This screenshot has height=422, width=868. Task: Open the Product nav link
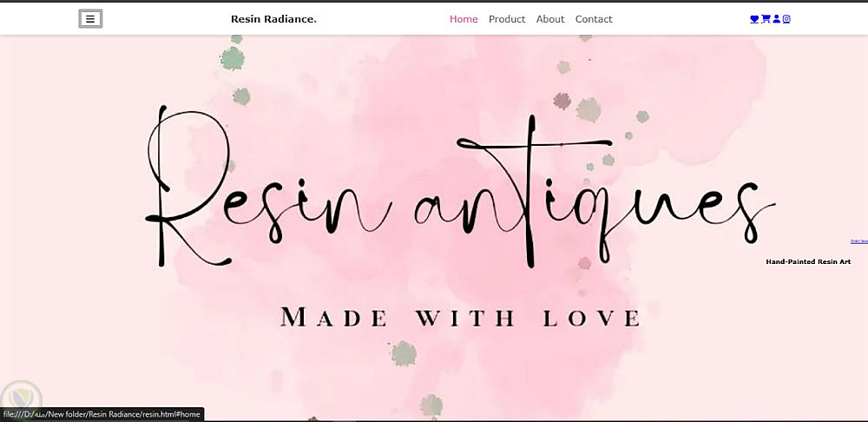[507, 19]
